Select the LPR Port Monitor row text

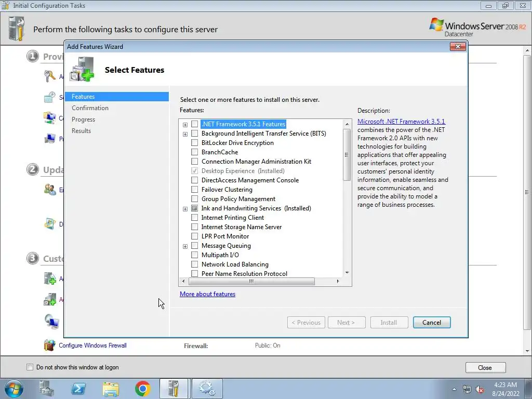coord(225,236)
